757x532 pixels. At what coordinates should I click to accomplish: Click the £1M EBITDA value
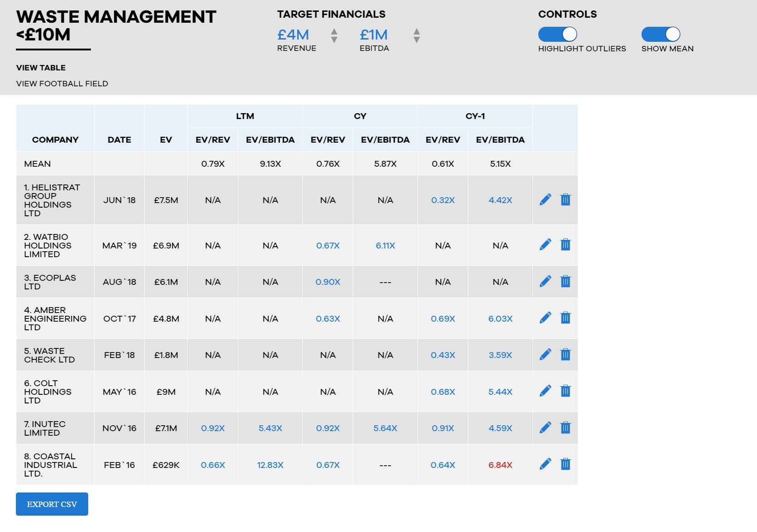pyautogui.click(x=374, y=35)
